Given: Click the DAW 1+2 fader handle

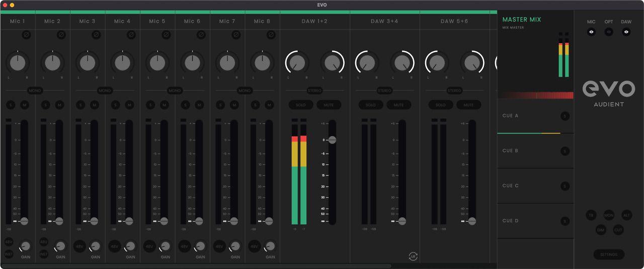Looking at the screenshot, I should (332, 140).
